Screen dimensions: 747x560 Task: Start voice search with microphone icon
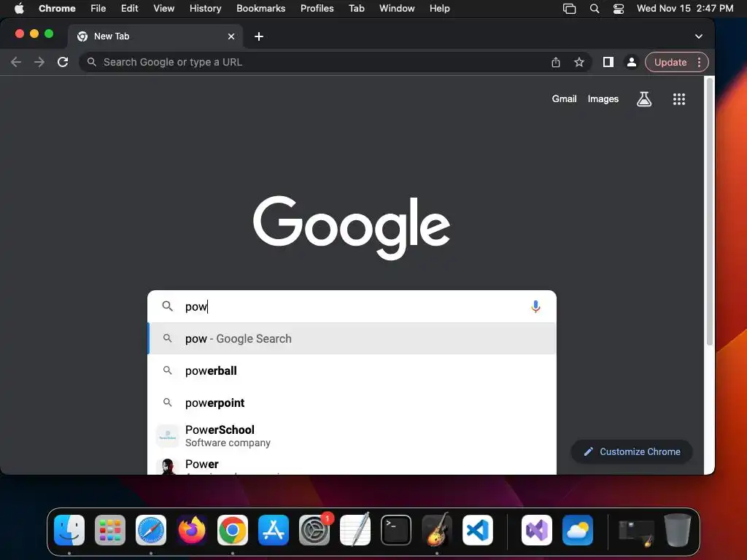coord(535,306)
